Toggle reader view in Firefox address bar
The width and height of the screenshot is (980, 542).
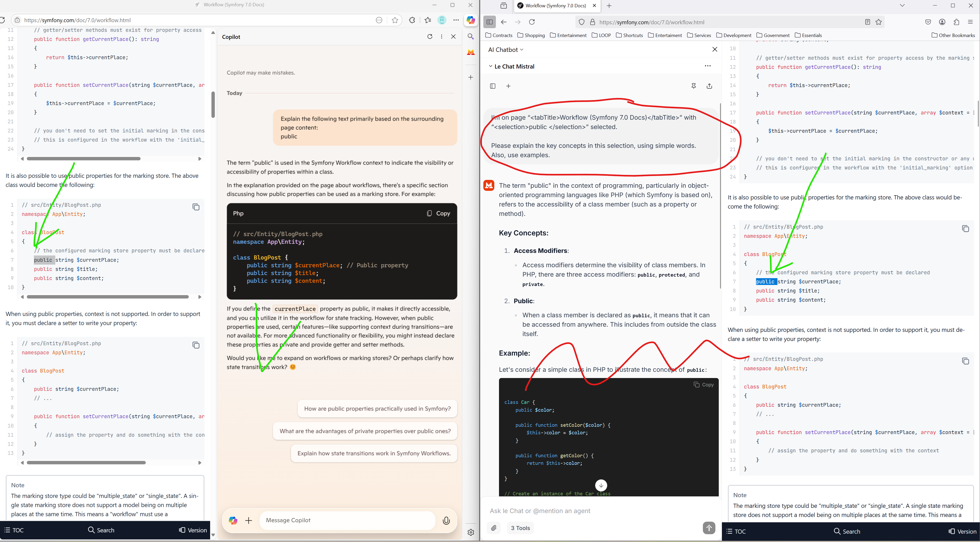[867, 22]
